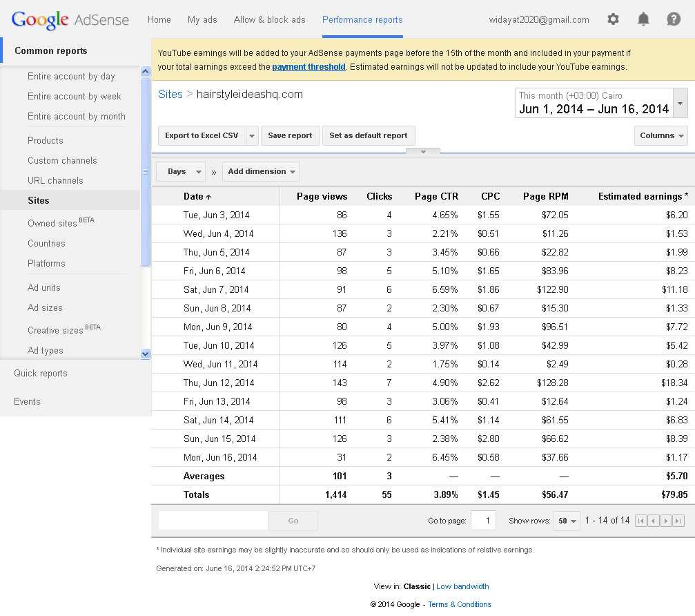Click the notifications bell icon

click(x=643, y=19)
